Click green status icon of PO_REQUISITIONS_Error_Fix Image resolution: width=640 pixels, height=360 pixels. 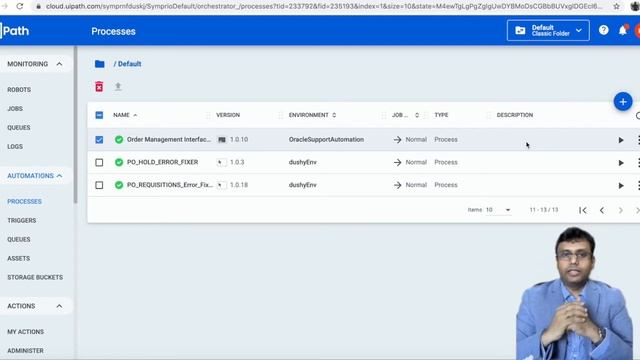click(119, 185)
